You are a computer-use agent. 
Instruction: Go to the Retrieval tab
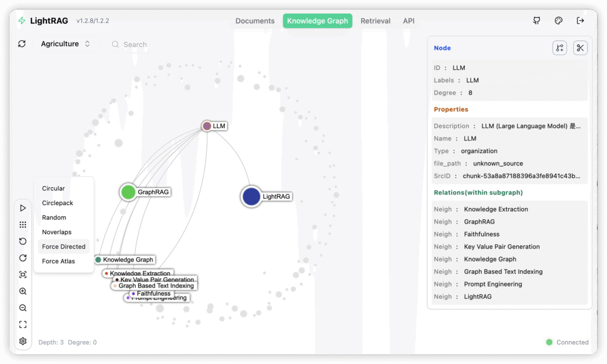tap(375, 21)
